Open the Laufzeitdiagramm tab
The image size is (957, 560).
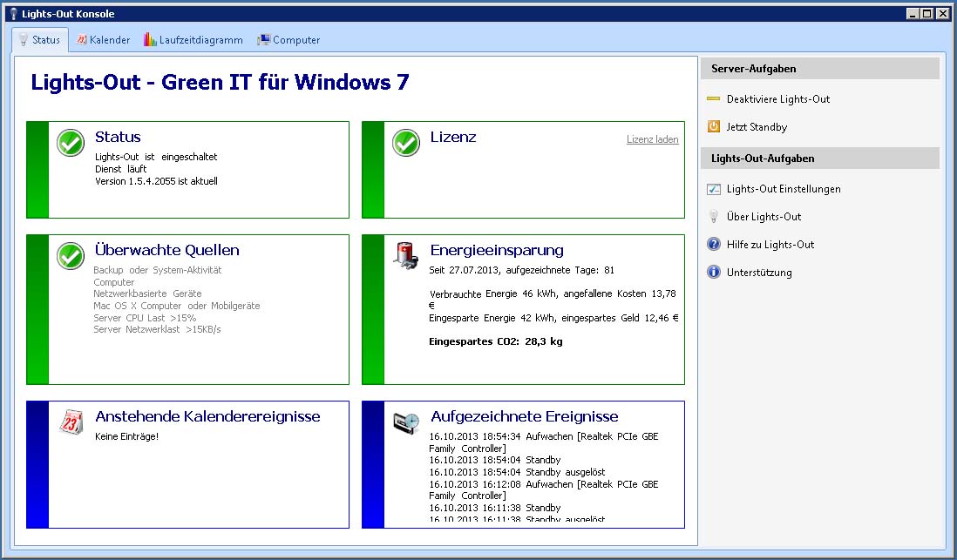tap(193, 40)
